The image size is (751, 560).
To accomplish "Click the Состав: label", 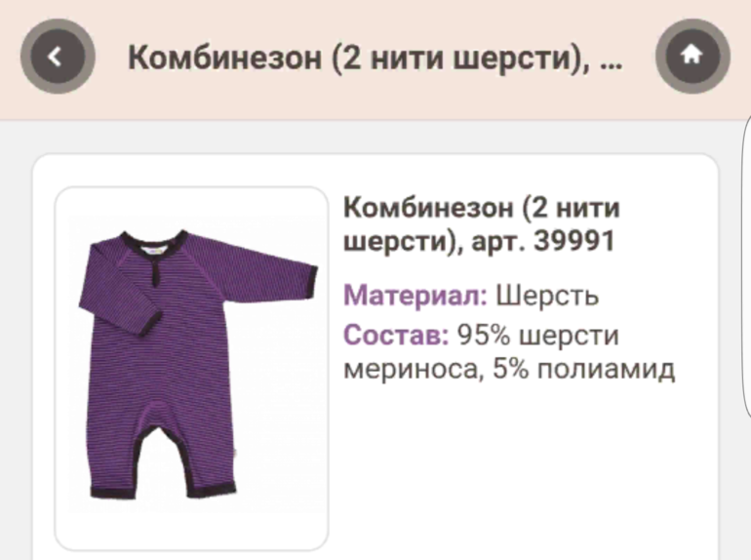I will [x=396, y=335].
